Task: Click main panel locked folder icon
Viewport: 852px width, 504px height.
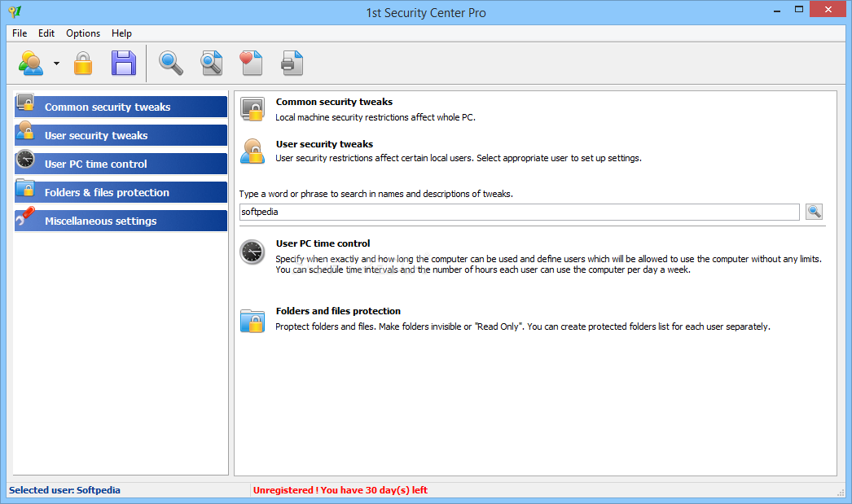Action: click(x=253, y=321)
